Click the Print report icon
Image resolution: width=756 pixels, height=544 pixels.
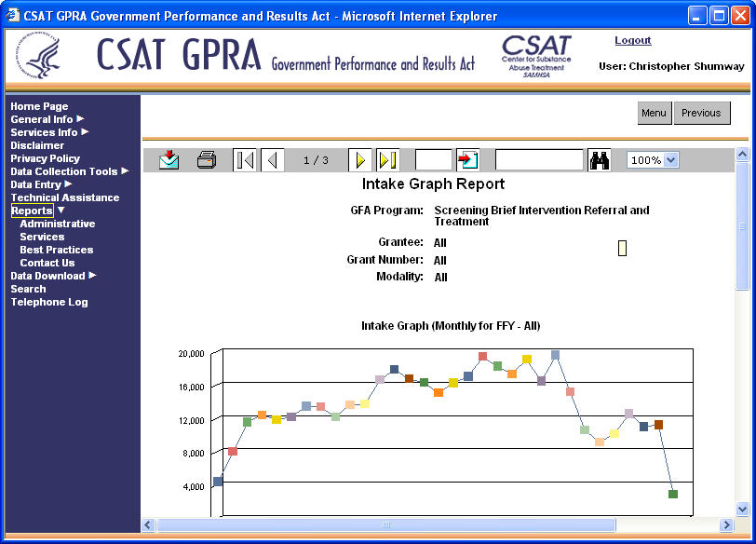[x=207, y=160]
